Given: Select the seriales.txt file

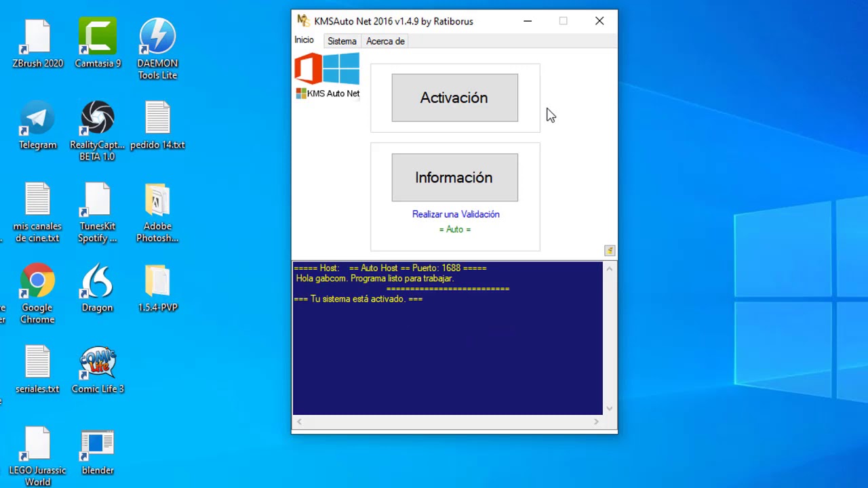Looking at the screenshot, I should pos(37,369).
